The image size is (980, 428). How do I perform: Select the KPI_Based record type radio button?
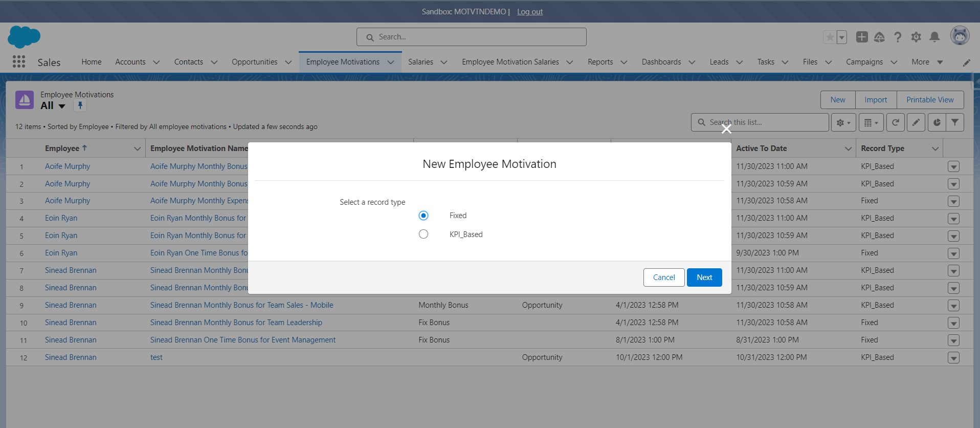[424, 234]
